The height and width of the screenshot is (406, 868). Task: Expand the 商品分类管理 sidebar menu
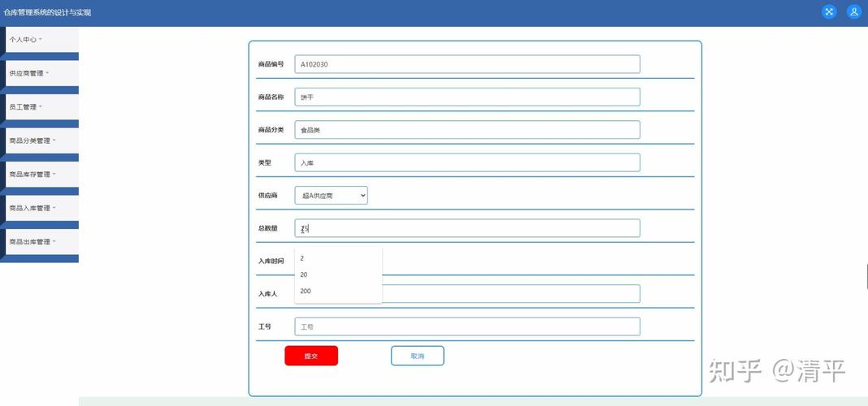pos(42,140)
